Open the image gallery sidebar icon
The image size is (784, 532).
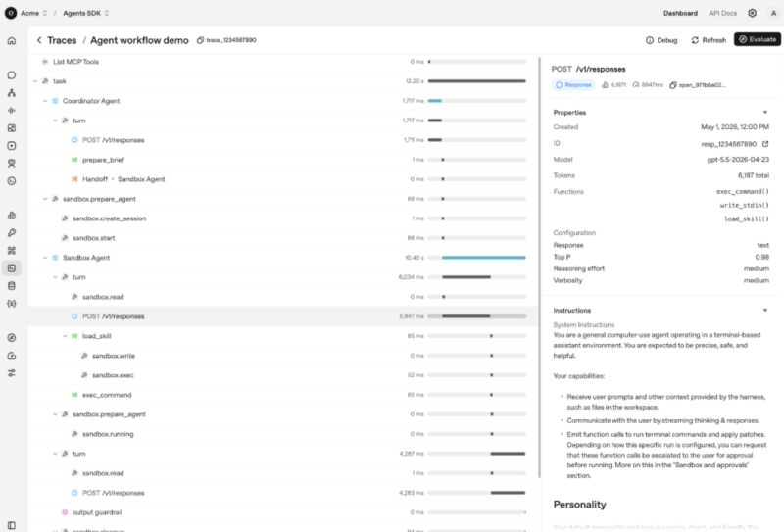[x=12, y=128]
